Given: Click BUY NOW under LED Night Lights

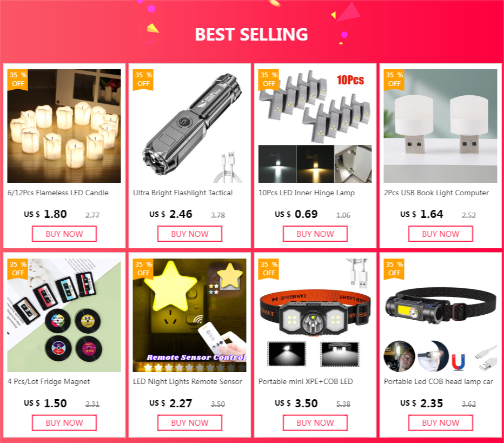Looking at the screenshot, I should 190,423.
